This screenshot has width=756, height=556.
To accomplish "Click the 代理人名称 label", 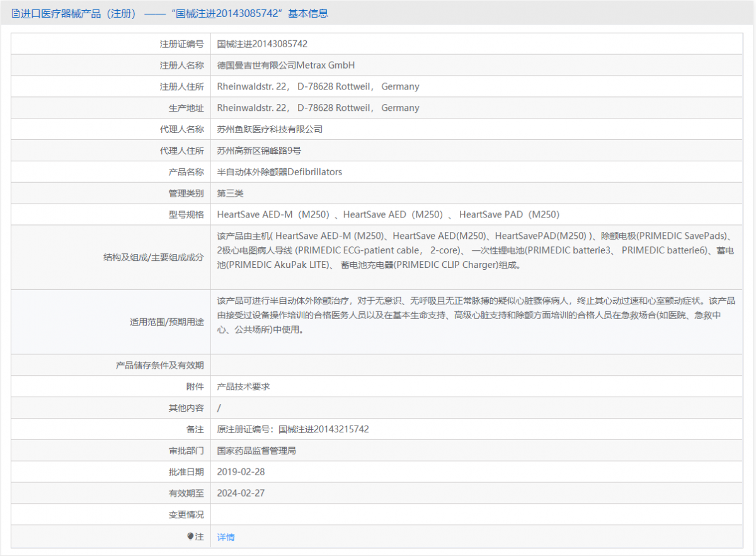I will (x=182, y=129).
